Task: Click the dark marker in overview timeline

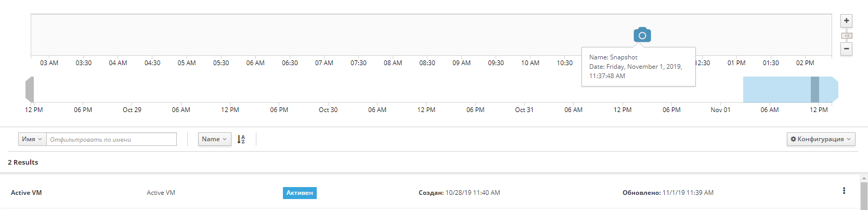Action: (x=814, y=89)
